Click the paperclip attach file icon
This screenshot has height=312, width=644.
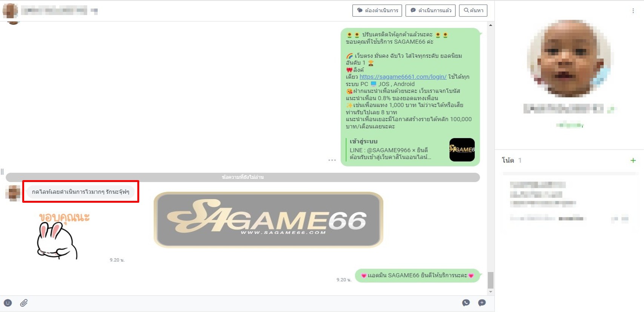[24, 303]
